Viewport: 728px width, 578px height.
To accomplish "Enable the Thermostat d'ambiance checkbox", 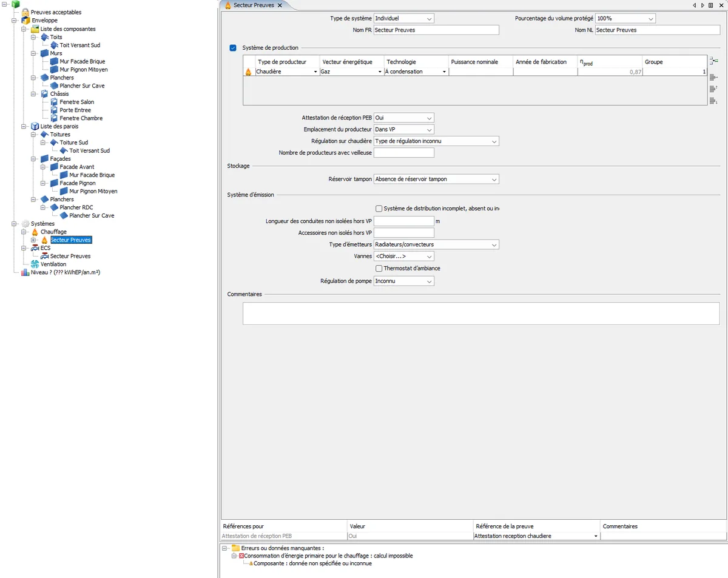I will 379,268.
